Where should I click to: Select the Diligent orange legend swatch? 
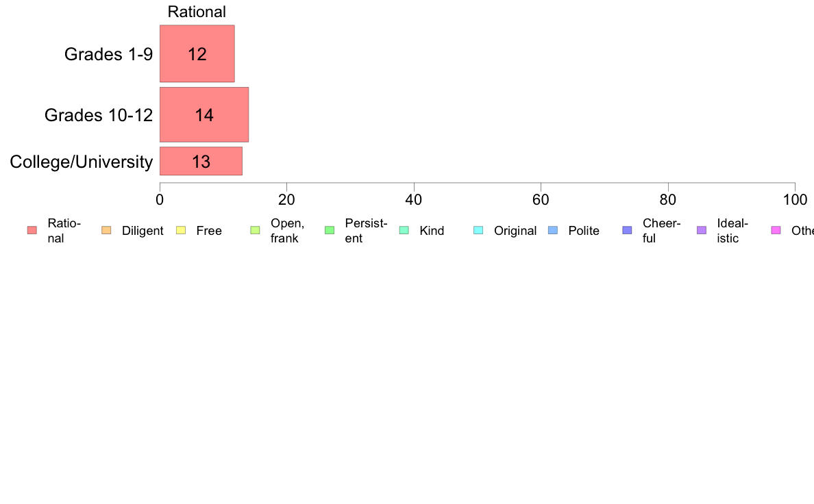pyautogui.click(x=106, y=231)
